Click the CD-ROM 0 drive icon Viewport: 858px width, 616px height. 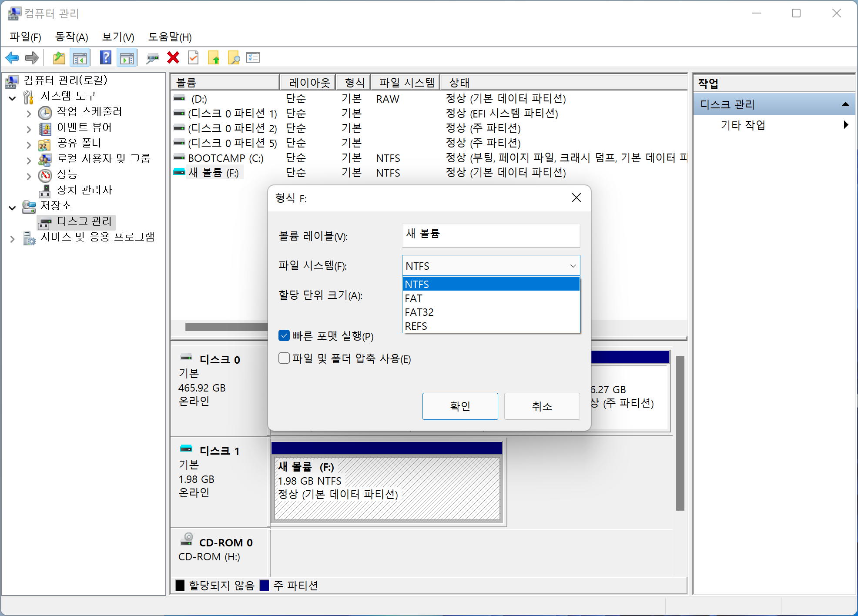[x=187, y=539]
